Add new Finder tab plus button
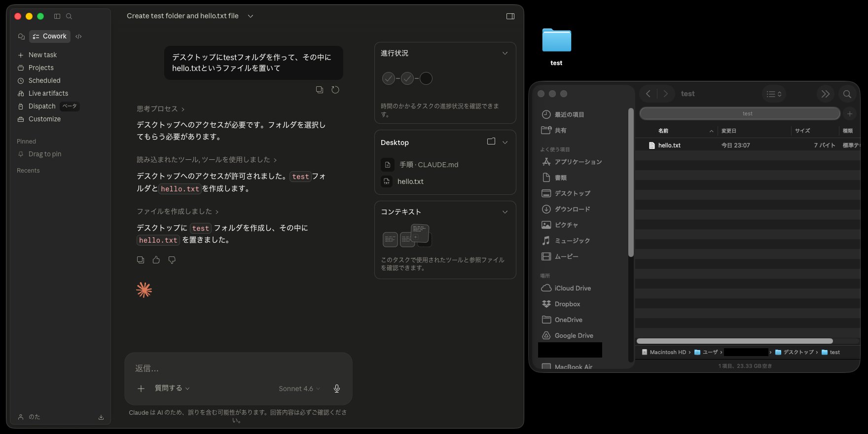868x434 pixels. coord(850,114)
